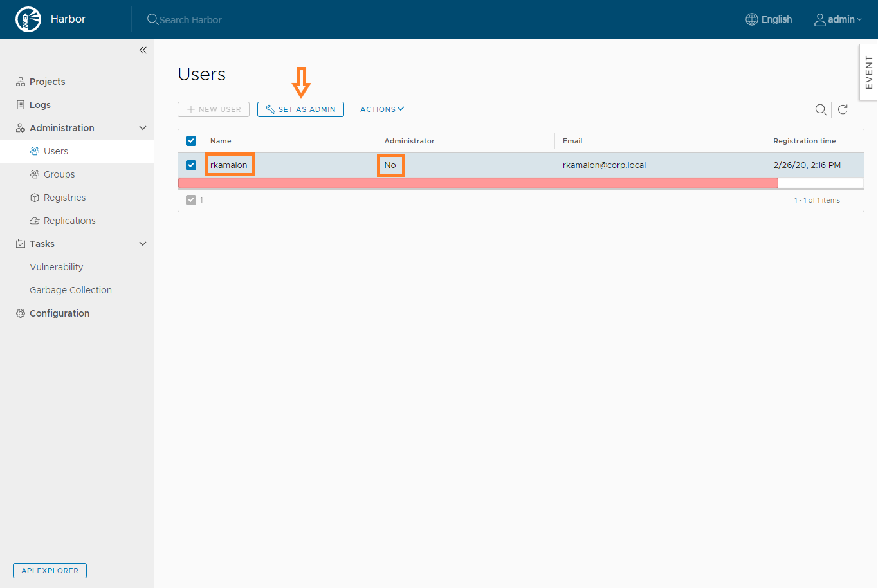Collapse the Administration section
The image size is (878, 588).
[143, 128]
